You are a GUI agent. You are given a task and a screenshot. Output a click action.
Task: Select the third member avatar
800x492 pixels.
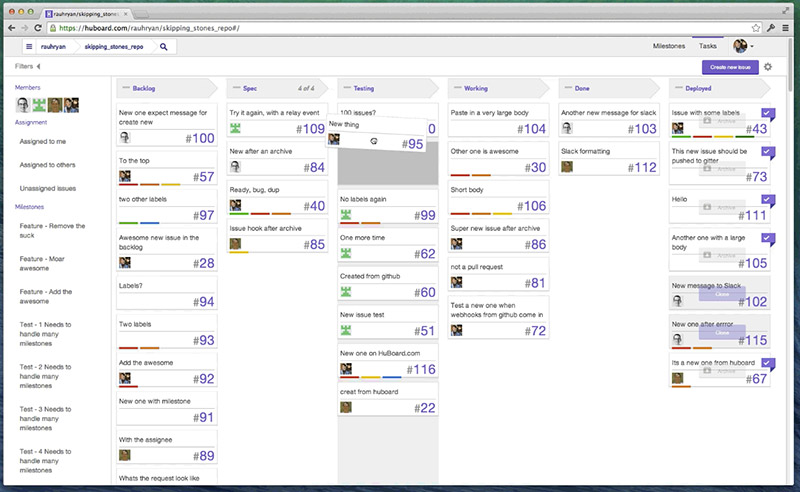point(55,105)
